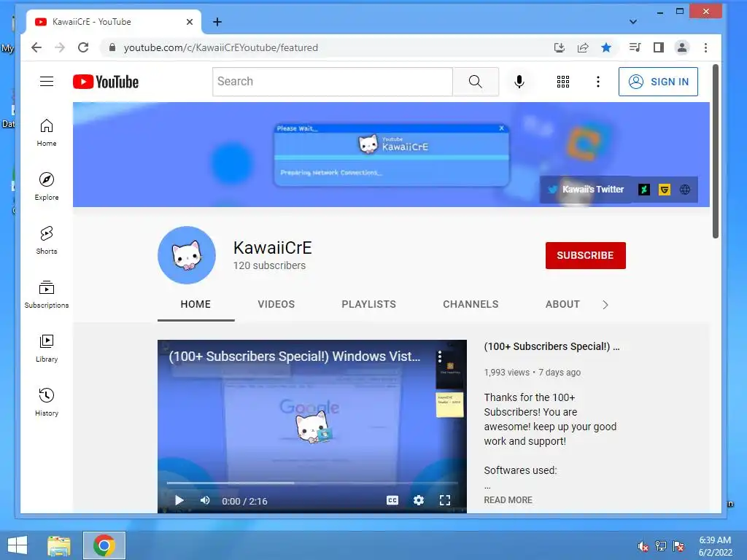Click the video progress bar

[x=312, y=483]
